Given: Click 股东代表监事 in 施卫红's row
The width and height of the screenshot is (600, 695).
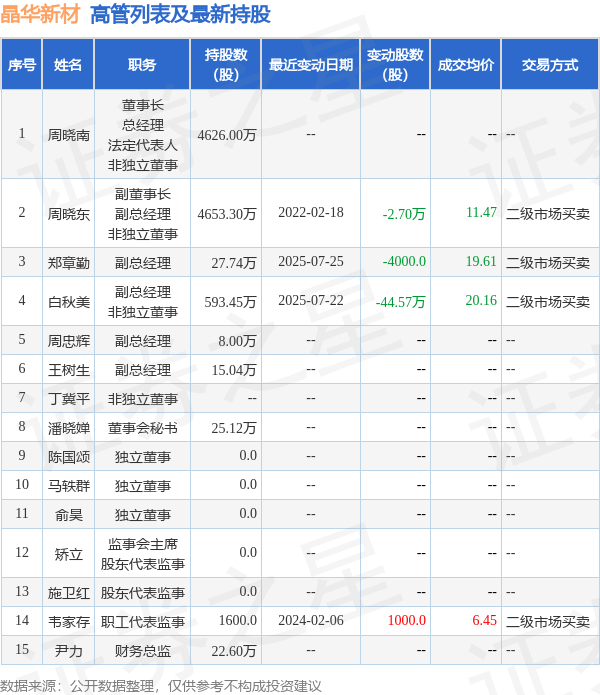Looking at the screenshot, I should click(x=142, y=593).
